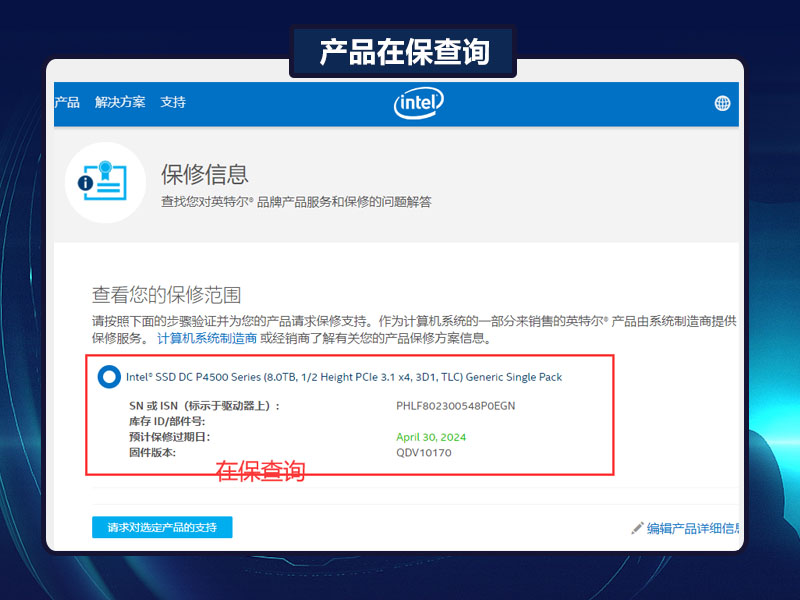Click the 库存 ID/部件号 label
This screenshot has height=600, width=800.
point(167,421)
